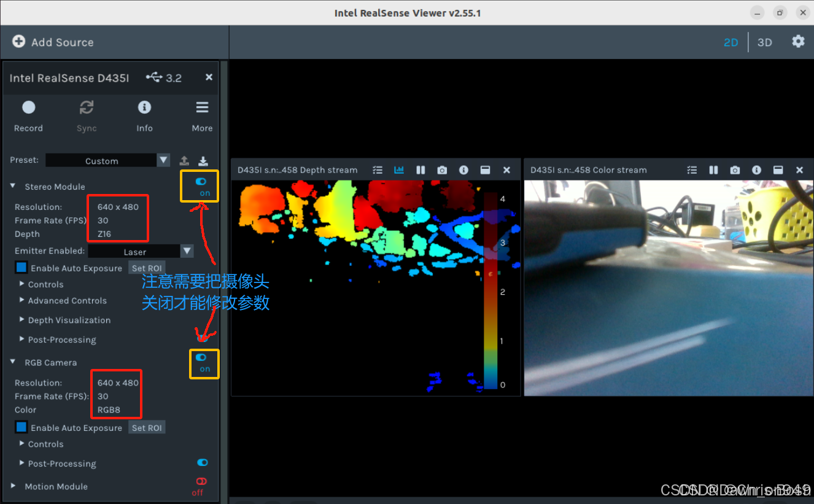Open the Preset Custom dropdown

(107, 160)
